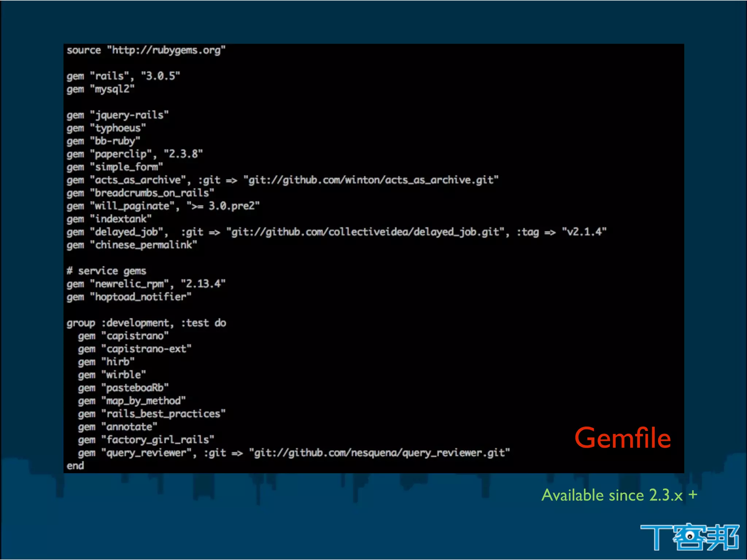Select the gem "simple_form" line
The image size is (747, 560).
click(x=115, y=167)
